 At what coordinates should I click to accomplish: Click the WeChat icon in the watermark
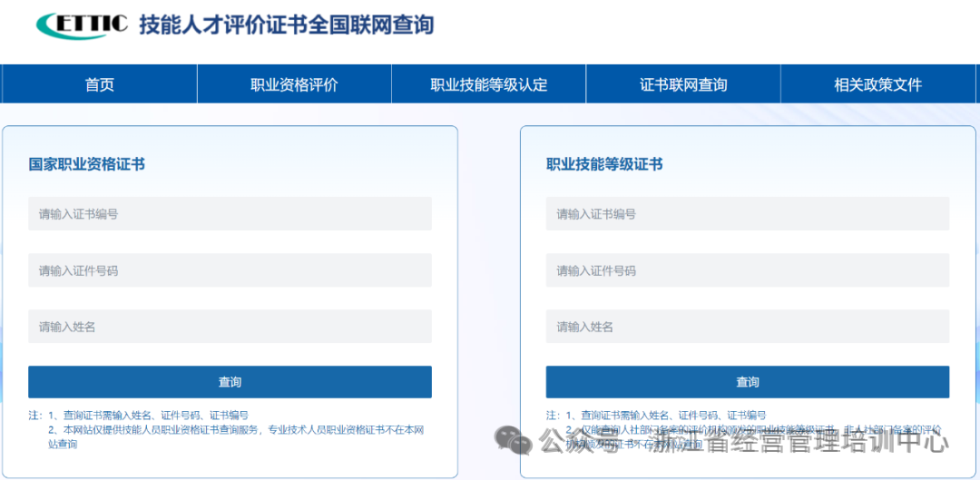513,441
